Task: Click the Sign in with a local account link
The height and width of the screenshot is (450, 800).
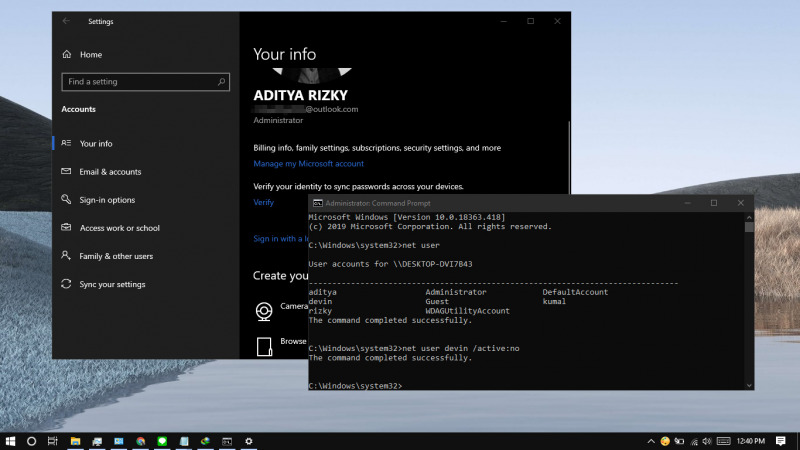Action: 281,238
